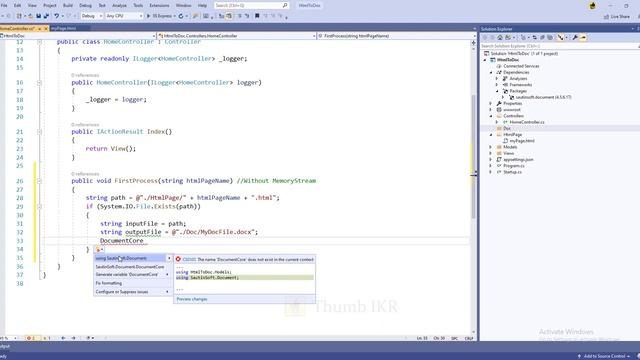The width and height of the screenshot is (640, 360).
Task: Select myPage.html in Solution Explorer
Action: (522, 141)
